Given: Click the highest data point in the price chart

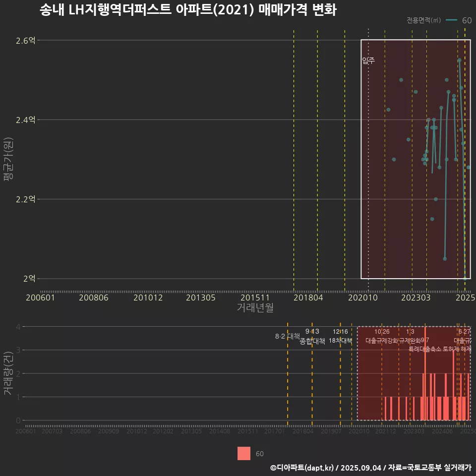Looking at the screenshot, I should pos(459,60).
